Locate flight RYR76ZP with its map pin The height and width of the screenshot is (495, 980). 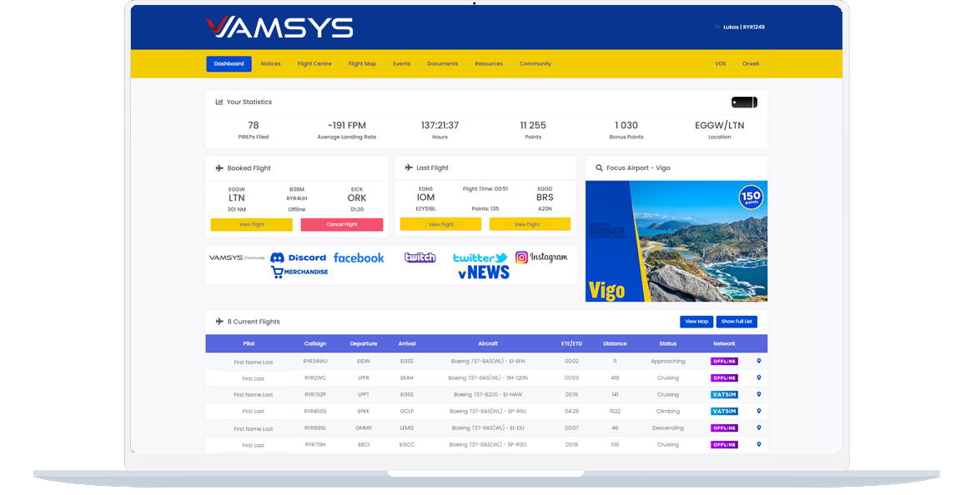pyautogui.click(x=759, y=394)
